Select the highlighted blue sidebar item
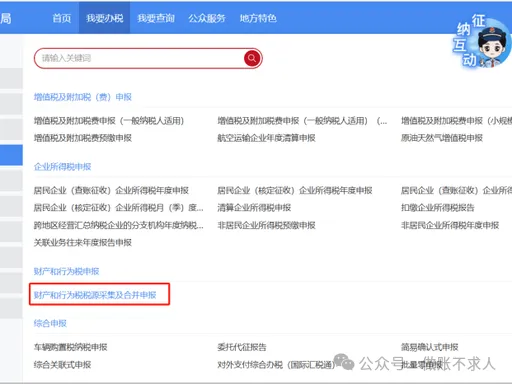The height and width of the screenshot is (384, 512). pos(11,155)
